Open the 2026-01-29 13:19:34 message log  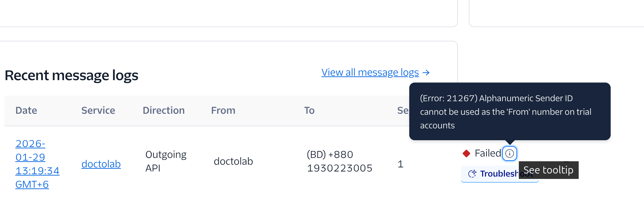coord(37,164)
